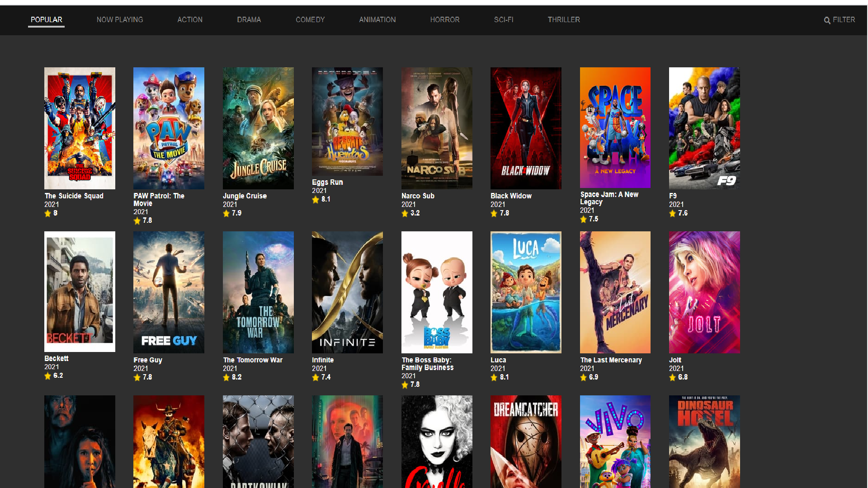This screenshot has width=868, height=488.
Task: Select the Animation category tab
Action: pos(377,20)
